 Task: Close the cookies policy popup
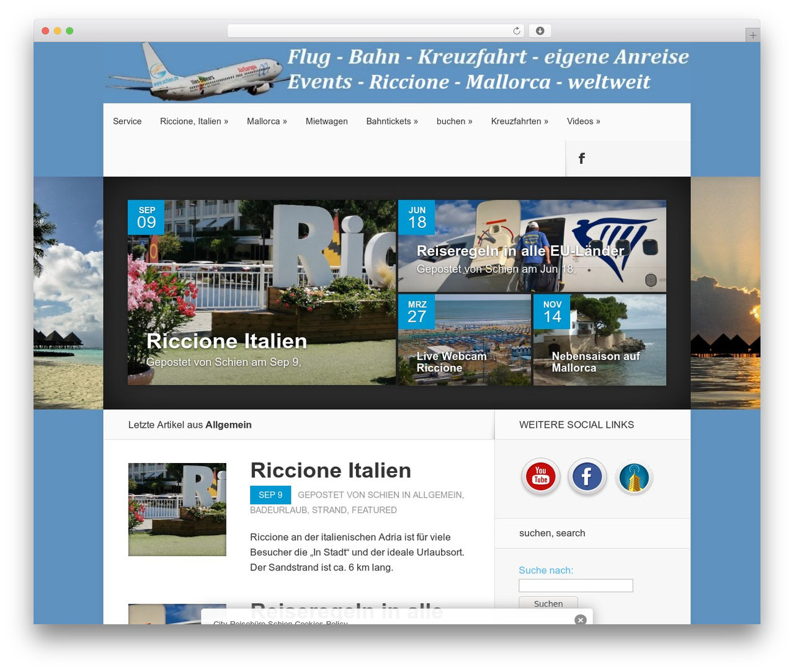(581, 620)
